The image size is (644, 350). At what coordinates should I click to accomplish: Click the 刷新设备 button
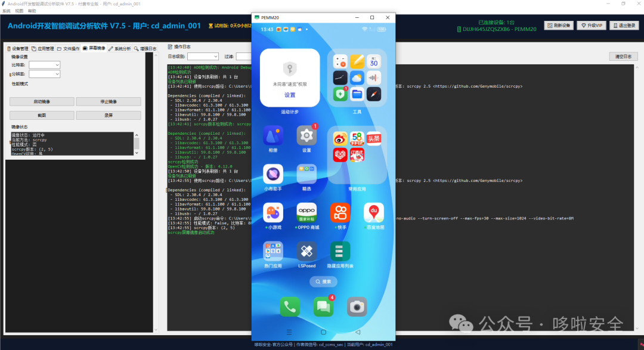point(559,26)
